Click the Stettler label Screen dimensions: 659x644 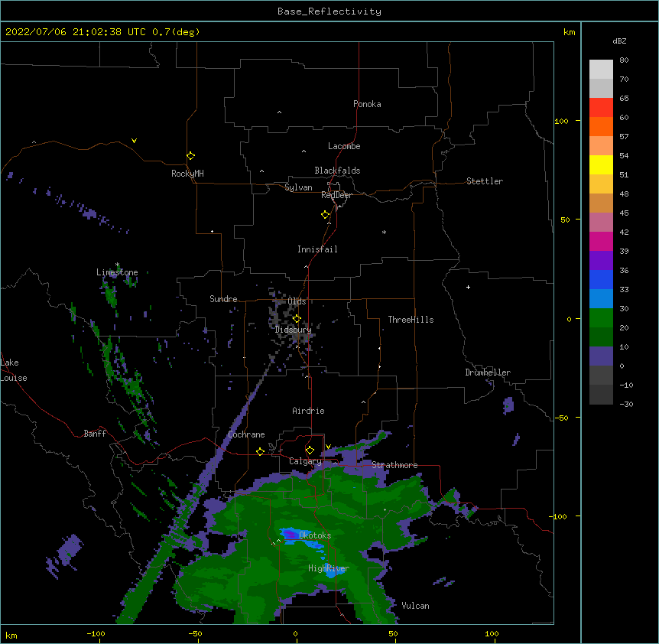click(485, 181)
